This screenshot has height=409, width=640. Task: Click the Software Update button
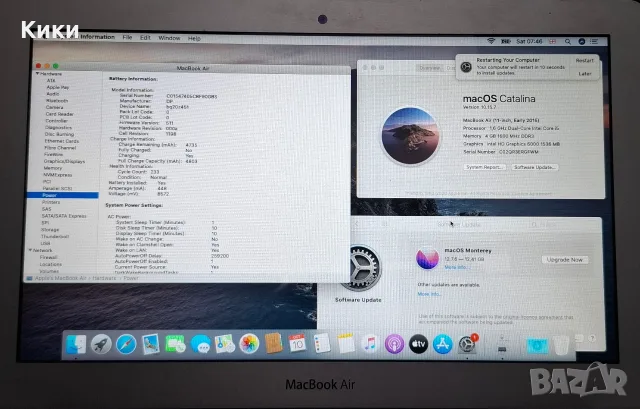tap(535, 167)
